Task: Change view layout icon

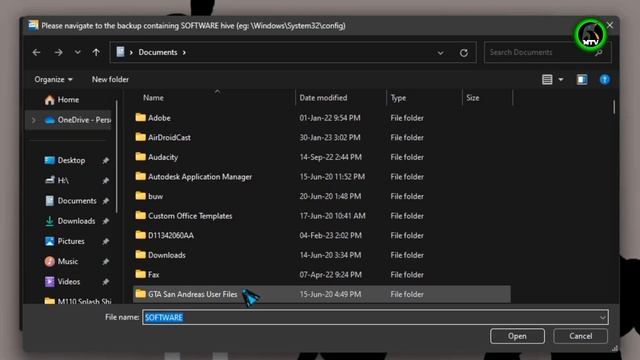Action: 547,80
